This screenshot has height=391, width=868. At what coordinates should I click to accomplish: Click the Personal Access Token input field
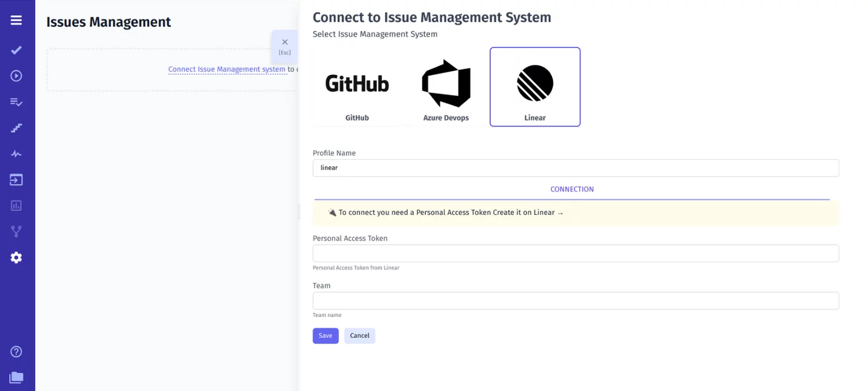[x=575, y=253]
